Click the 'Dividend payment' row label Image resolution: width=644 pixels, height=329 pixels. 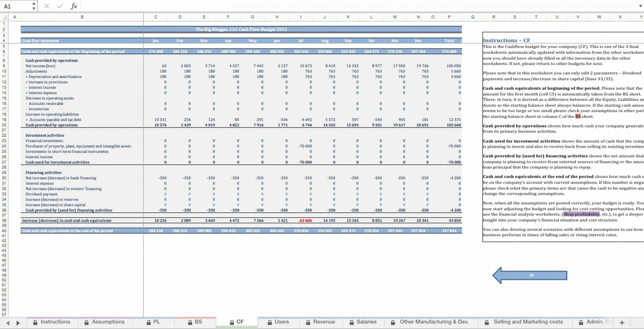click(x=41, y=194)
